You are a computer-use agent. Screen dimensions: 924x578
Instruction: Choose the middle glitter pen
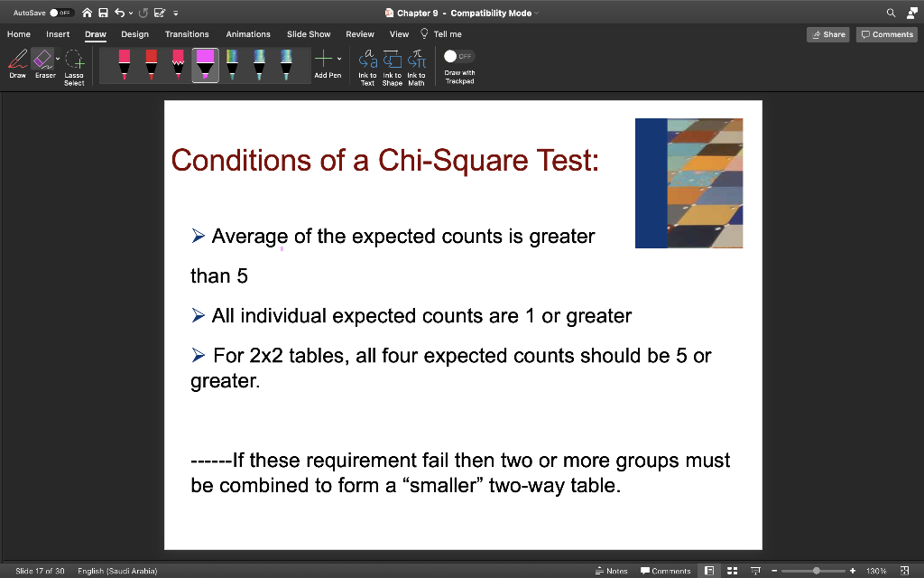click(259, 64)
